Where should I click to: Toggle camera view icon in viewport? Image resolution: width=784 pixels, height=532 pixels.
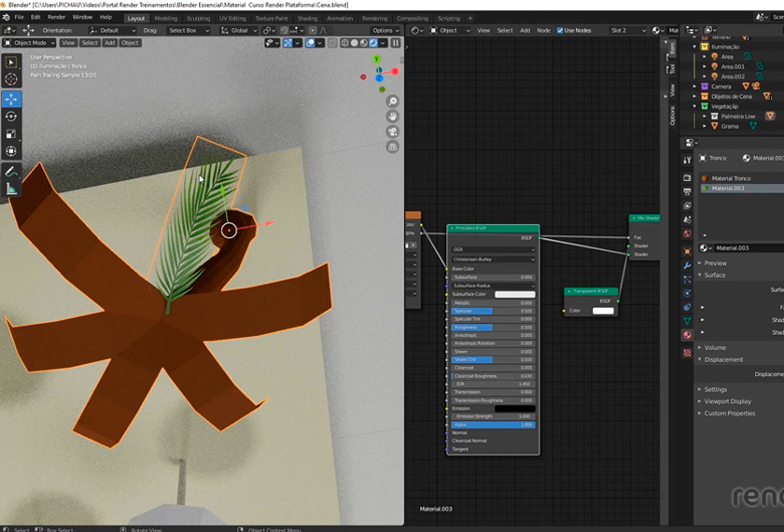tap(393, 132)
